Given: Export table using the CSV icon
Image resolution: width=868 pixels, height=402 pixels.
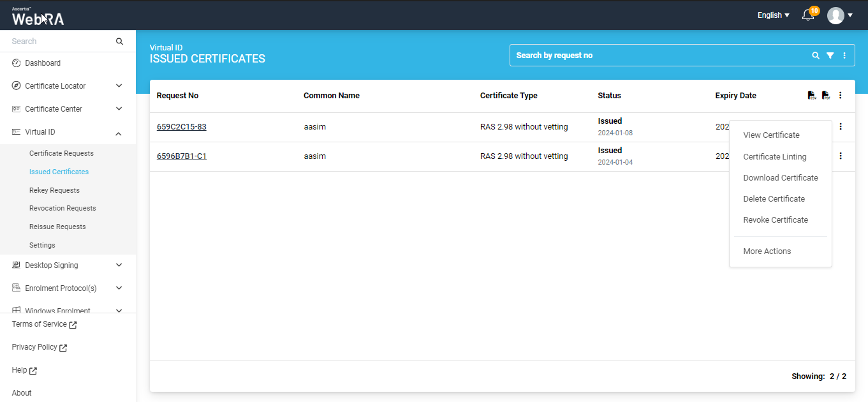Looking at the screenshot, I should [812, 96].
